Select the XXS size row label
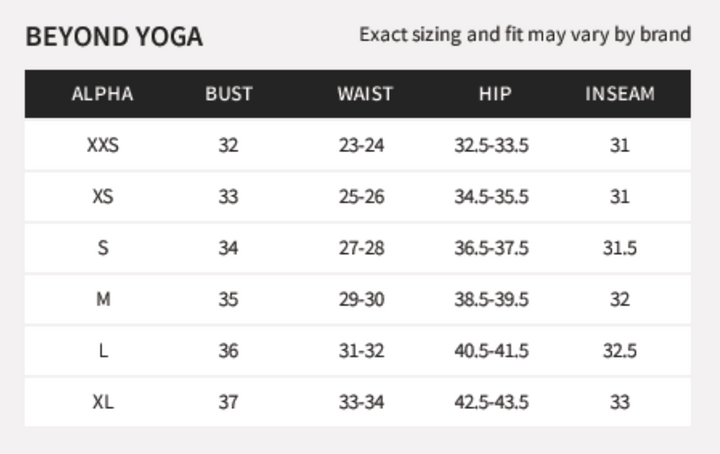 (103, 146)
